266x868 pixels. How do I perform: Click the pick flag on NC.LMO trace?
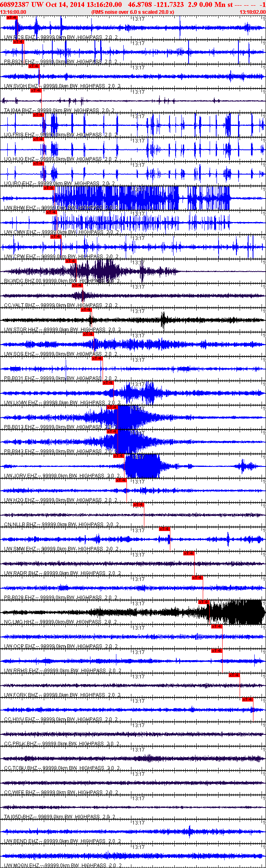(204, 602)
